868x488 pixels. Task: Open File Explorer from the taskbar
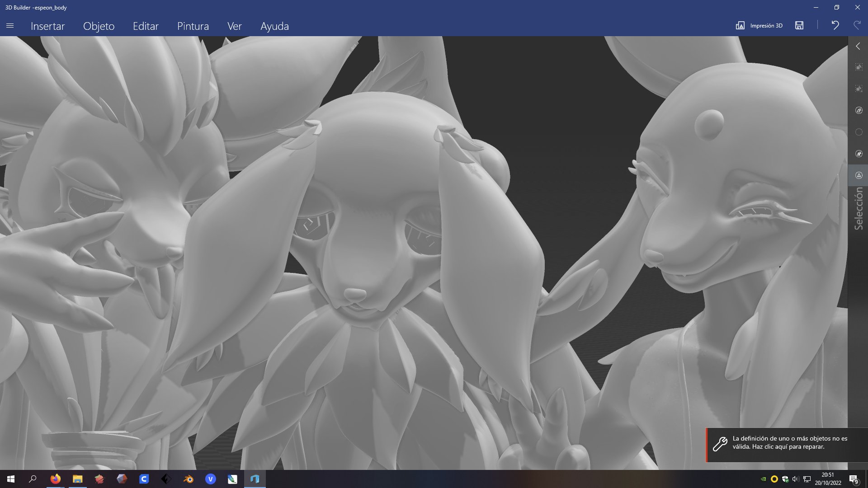78,479
